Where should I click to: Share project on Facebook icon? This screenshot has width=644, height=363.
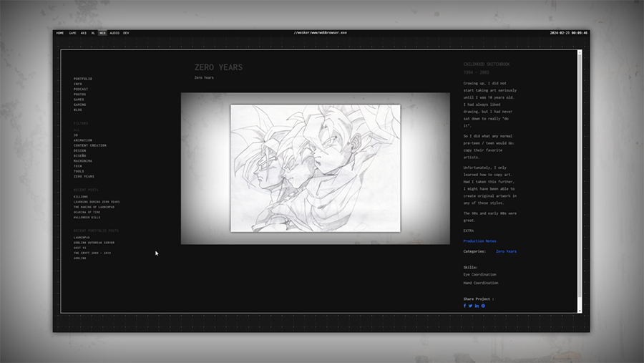(x=465, y=306)
